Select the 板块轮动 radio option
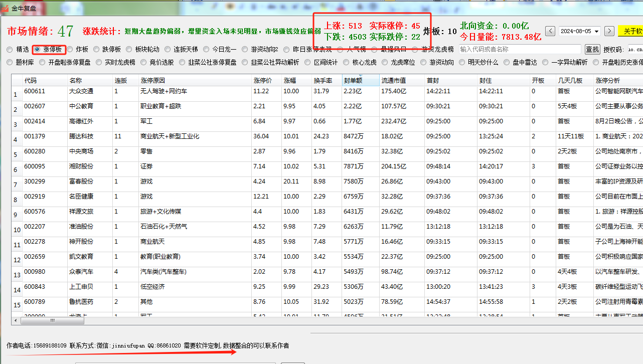 pyautogui.click(x=129, y=50)
